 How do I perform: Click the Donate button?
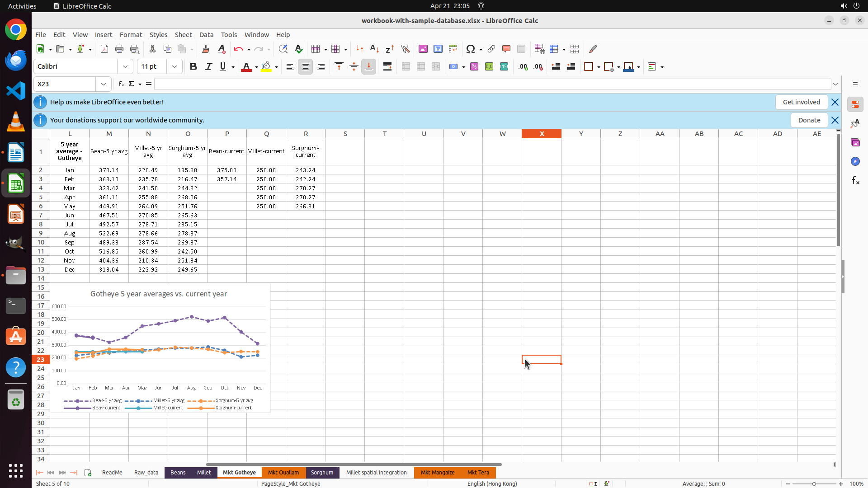tap(809, 120)
